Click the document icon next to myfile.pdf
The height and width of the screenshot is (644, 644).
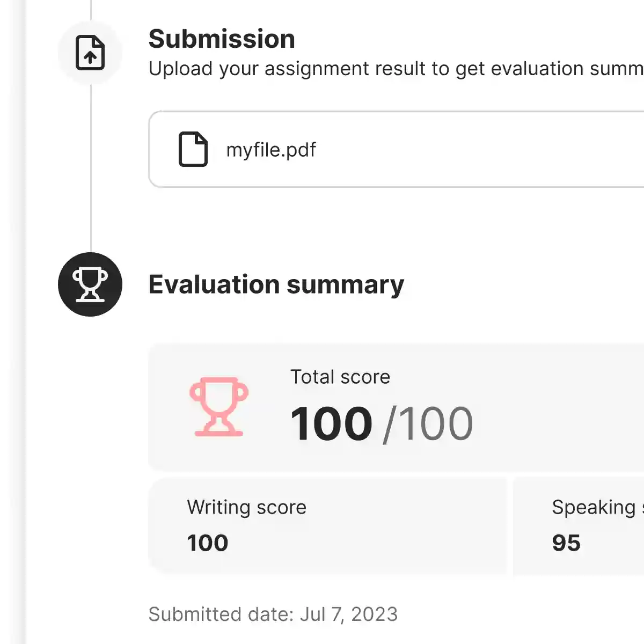click(x=193, y=149)
